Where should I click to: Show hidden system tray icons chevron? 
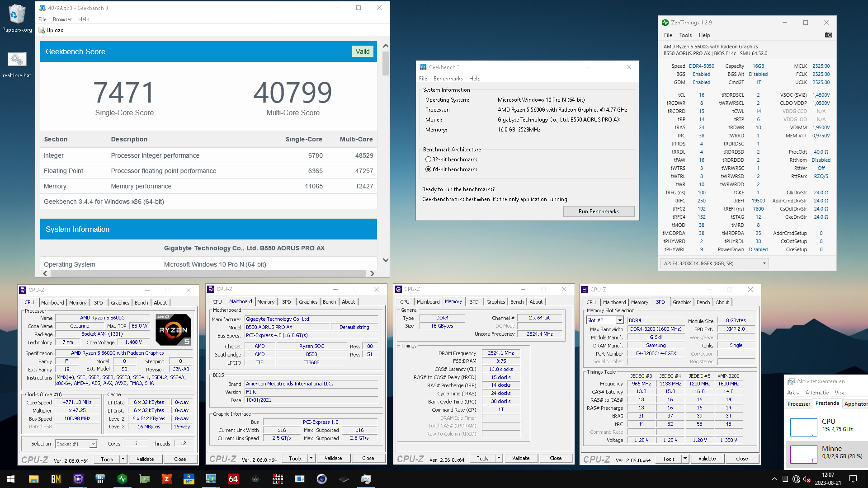pyautogui.click(x=774, y=479)
